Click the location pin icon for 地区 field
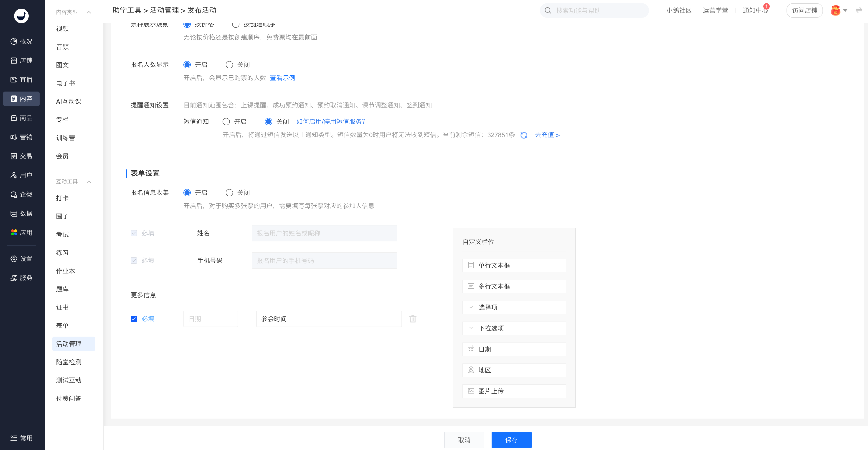The image size is (868, 450). 471,370
